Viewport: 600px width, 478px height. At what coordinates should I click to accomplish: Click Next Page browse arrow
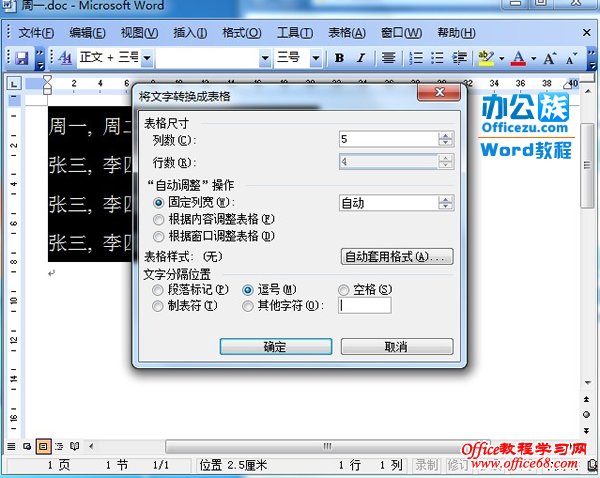(x=586, y=431)
